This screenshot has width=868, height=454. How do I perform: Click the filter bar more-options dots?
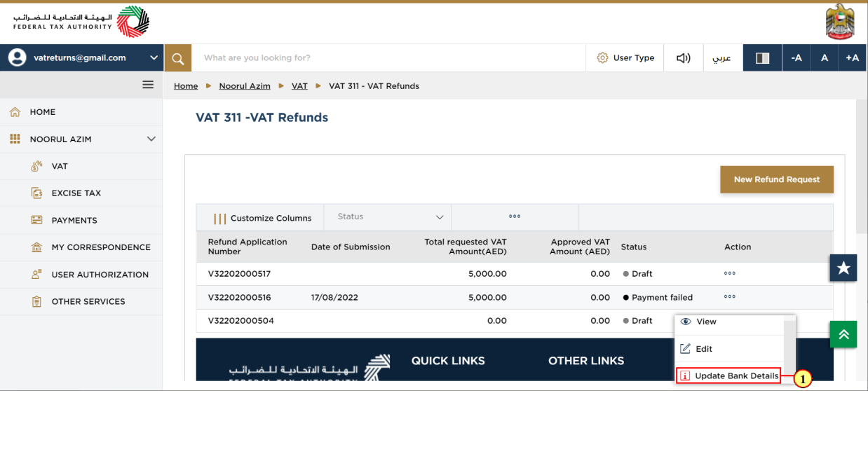point(515,216)
